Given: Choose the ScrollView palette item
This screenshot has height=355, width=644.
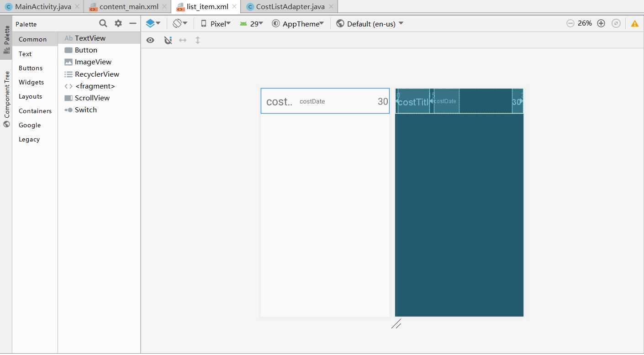Looking at the screenshot, I should pos(99,98).
